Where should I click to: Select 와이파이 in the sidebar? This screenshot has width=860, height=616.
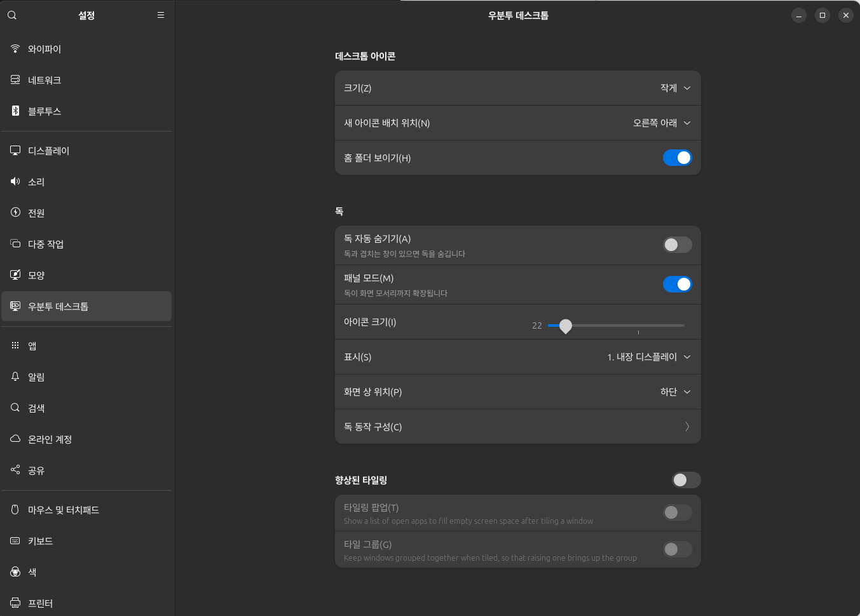tap(86, 49)
